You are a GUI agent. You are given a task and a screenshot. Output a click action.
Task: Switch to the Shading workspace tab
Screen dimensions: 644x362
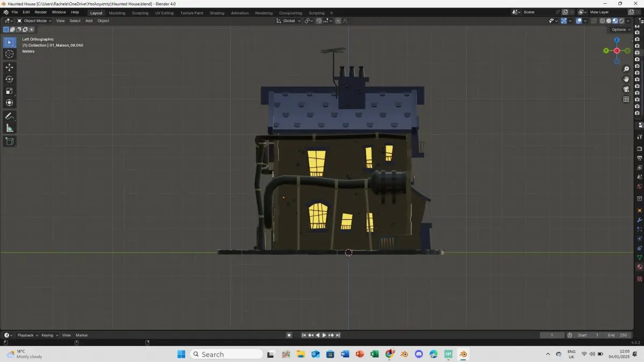tap(217, 13)
